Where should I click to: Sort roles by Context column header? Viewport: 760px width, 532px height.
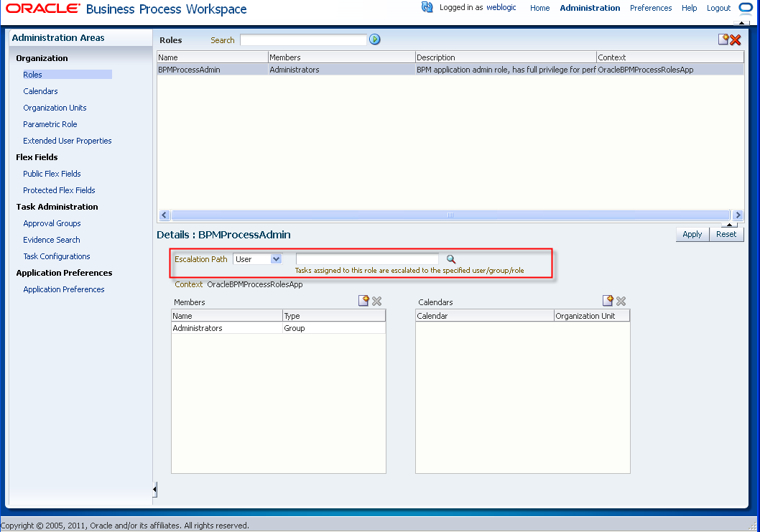[670, 57]
